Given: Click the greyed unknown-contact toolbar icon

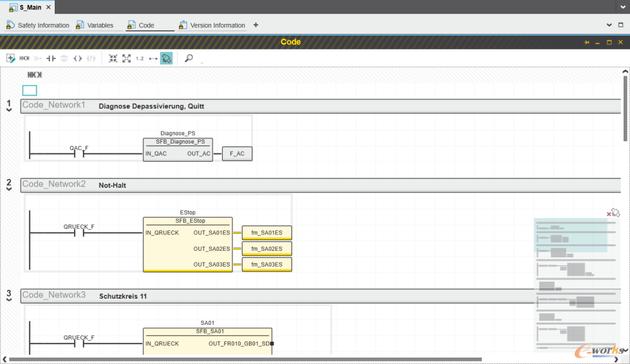Looking at the screenshot, I should (x=91, y=58).
